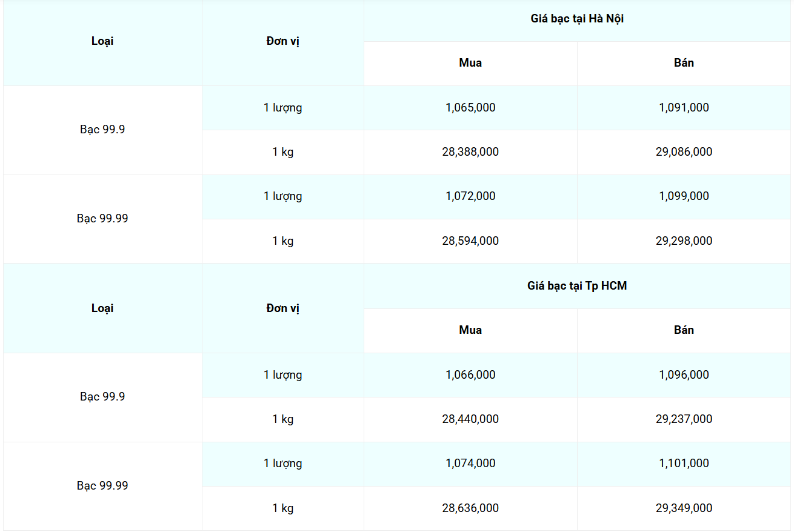Select the 'Loại' header in the Hà Nội table
This screenshot has height=532, width=794.
102,41
